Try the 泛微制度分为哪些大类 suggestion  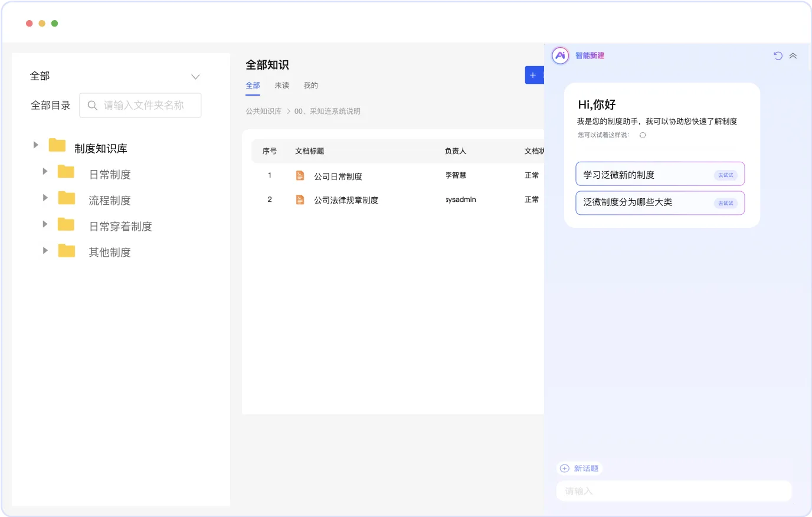click(x=660, y=202)
